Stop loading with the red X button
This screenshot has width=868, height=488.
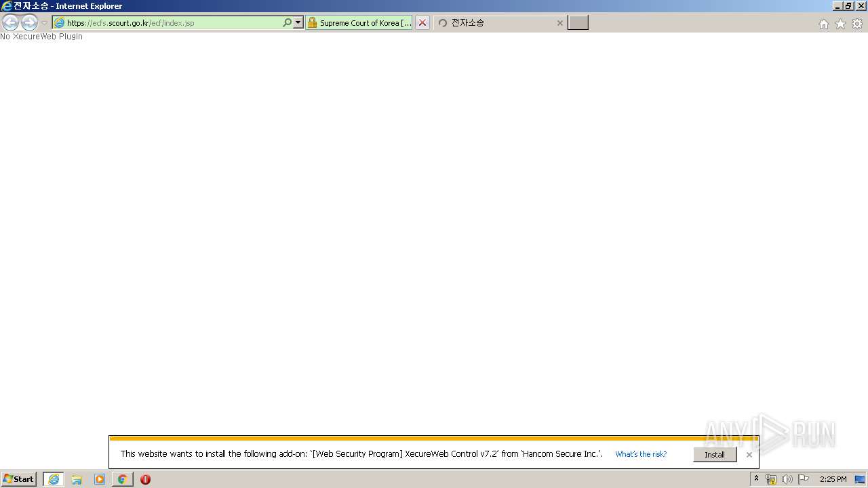click(422, 22)
